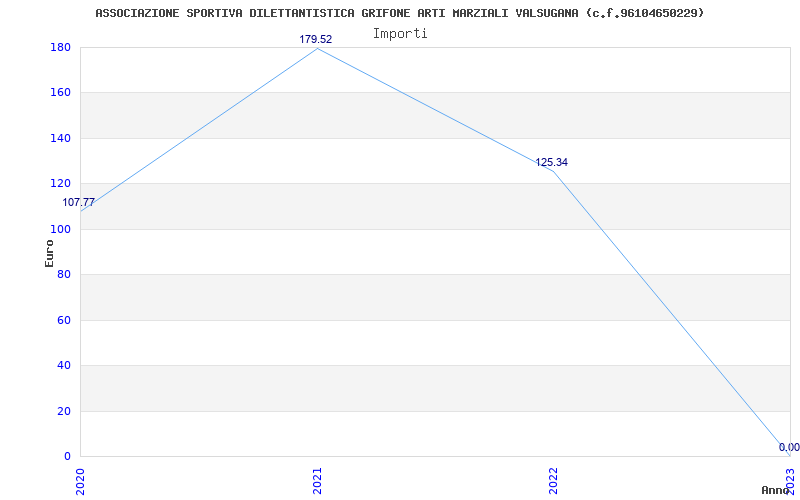Click the Euro y-axis title
The height and width of the screenshot is (500, 800).
(x=49, y=253)
